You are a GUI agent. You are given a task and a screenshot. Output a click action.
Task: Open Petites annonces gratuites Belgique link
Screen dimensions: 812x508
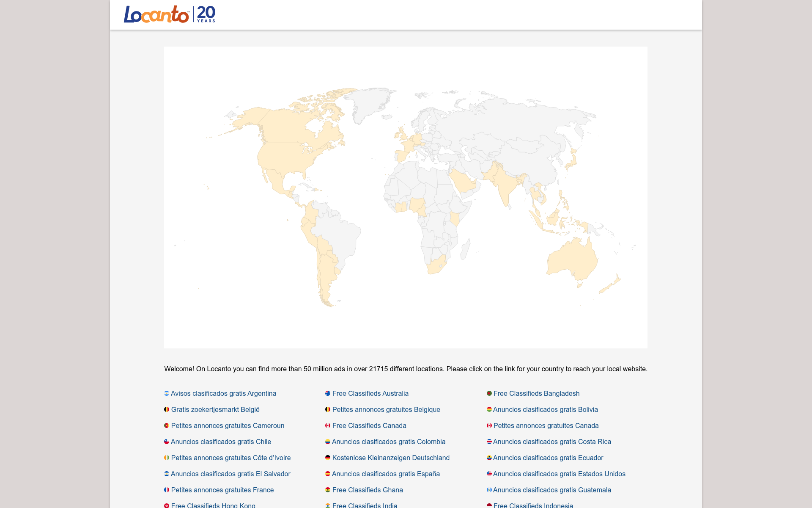[386, 409]
